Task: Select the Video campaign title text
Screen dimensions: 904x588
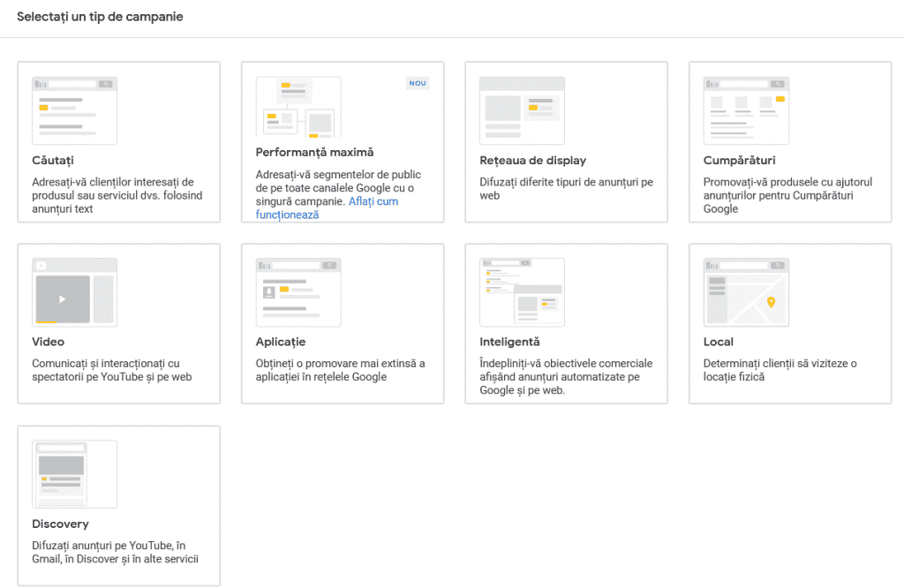Action: tap(49, 342)
